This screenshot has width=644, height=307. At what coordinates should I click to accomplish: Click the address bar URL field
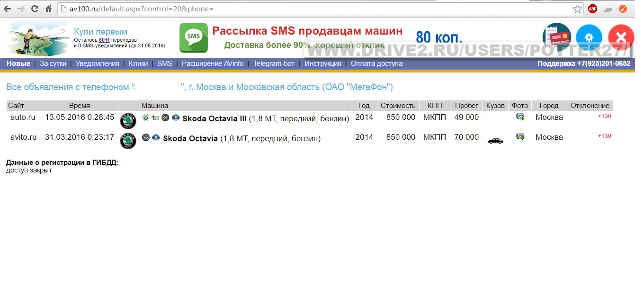(320, 9)
